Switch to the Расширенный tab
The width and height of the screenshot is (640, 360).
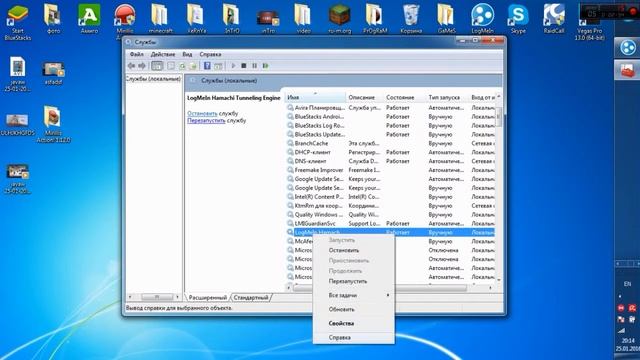point(207,298)
